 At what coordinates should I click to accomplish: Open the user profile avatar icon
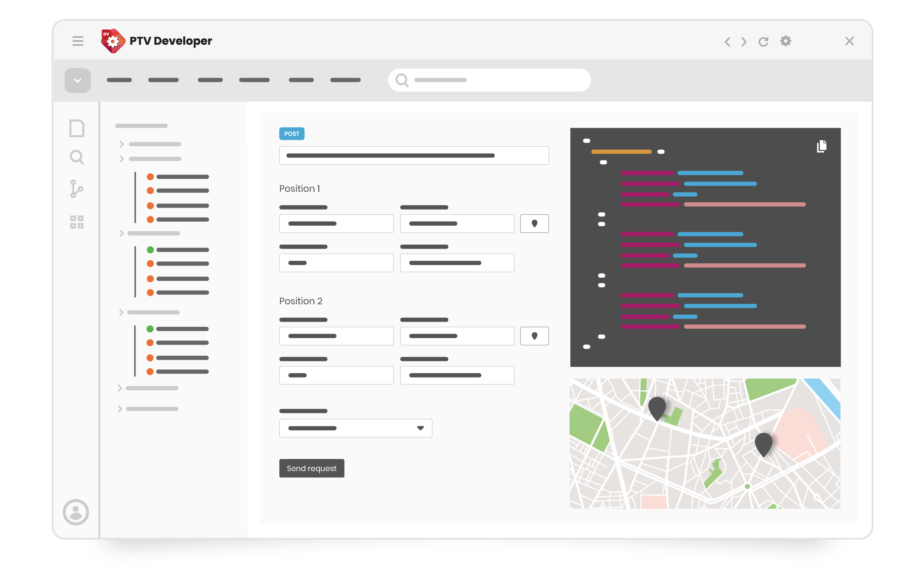click(x=76, y=512)
